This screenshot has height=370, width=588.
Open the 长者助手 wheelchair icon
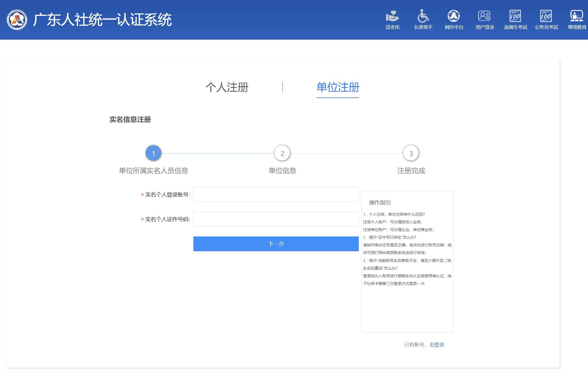pos(423,16)
